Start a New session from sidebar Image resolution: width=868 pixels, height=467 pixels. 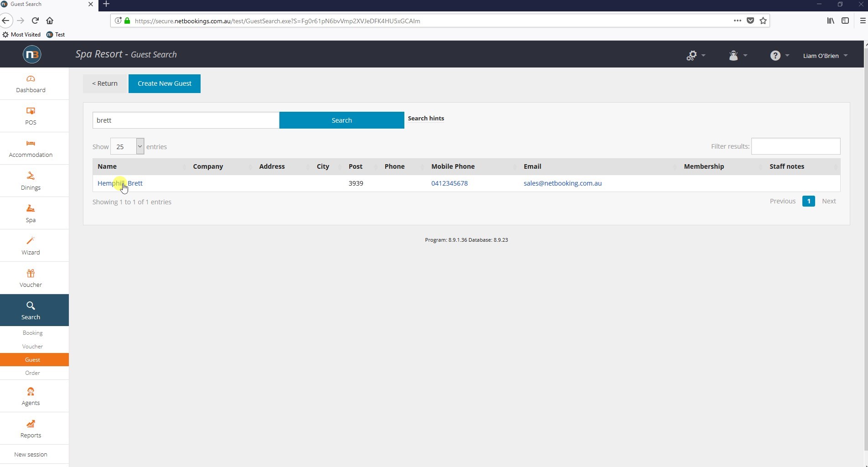[31, 455]
